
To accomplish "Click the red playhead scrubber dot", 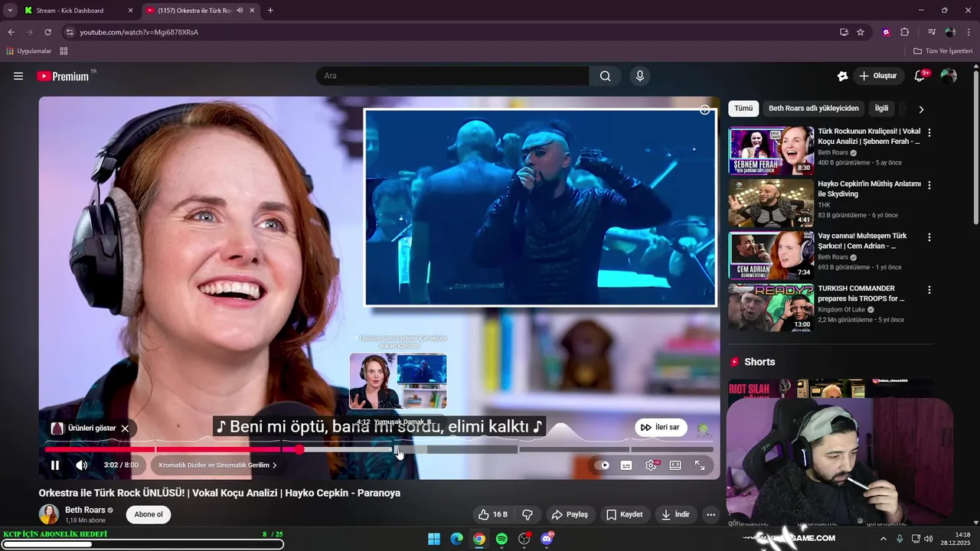I will pos(299,449).
